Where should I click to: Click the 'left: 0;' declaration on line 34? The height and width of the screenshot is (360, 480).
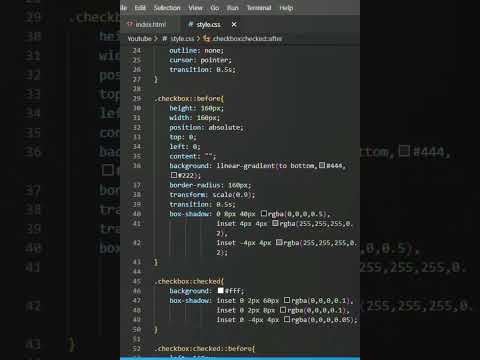point(185,147)
